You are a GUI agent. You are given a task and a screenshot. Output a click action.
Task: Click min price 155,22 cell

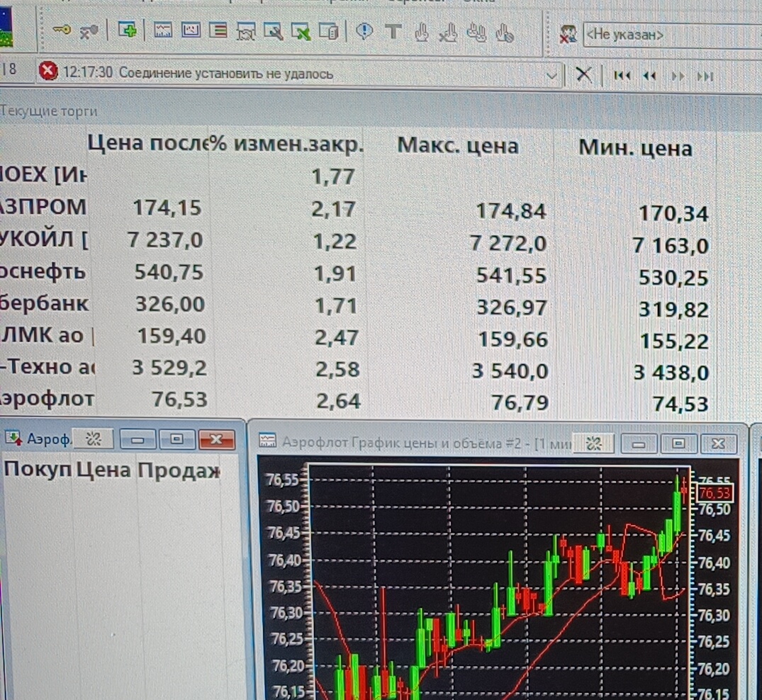(673, 341)
